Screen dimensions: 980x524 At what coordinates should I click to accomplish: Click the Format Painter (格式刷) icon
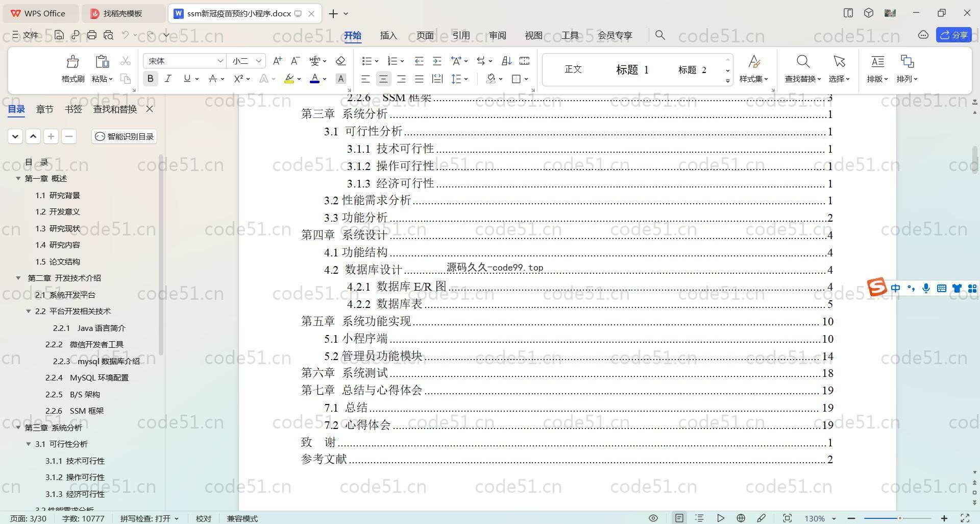coord(72,62)
